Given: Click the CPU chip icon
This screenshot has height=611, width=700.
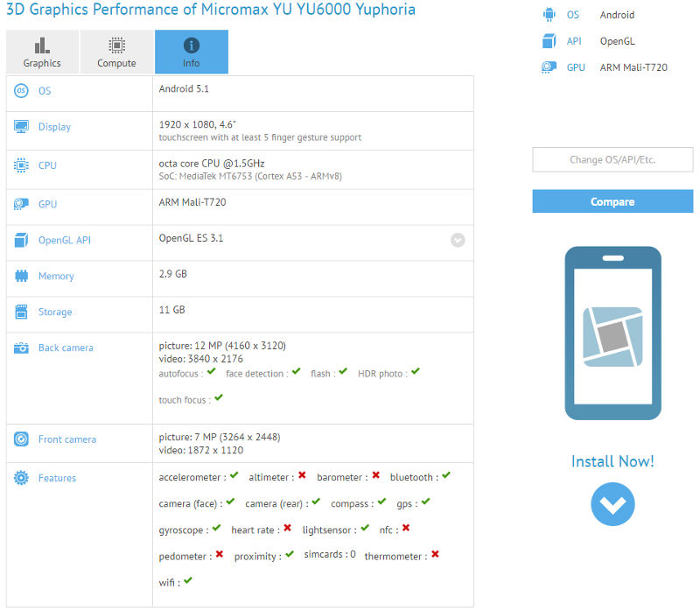Looking at the screenshot, I should (21, 165).
